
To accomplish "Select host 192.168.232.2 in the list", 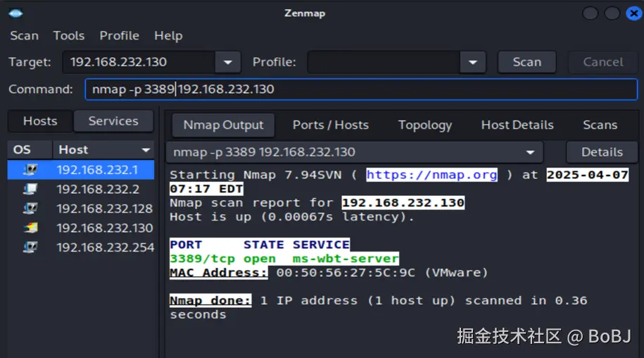I will [81, 189].
